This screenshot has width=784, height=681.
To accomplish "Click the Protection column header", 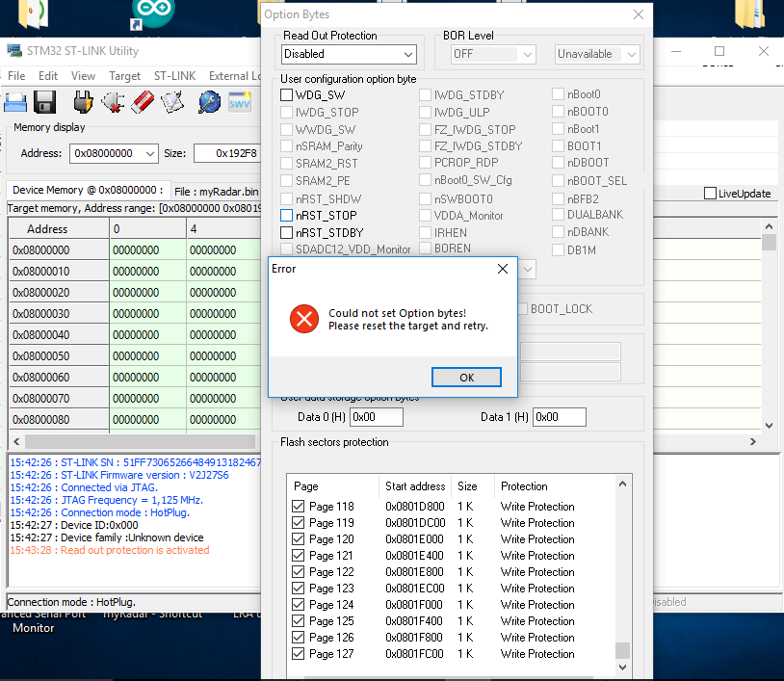I will coord(555,486).
